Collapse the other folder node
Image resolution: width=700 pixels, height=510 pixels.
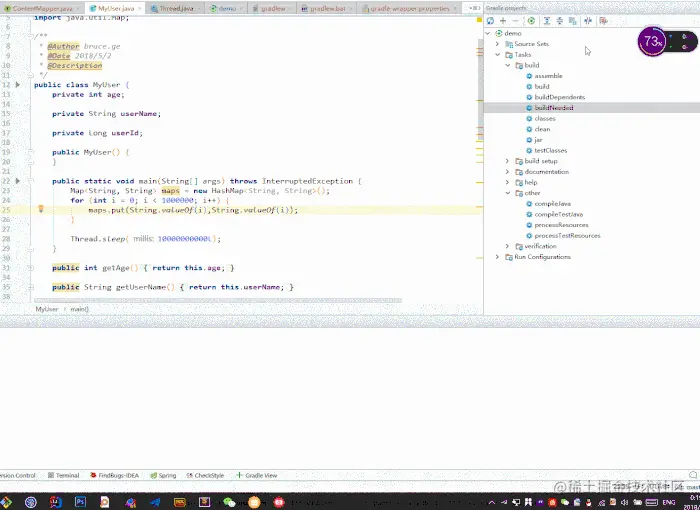click(508, 193)
